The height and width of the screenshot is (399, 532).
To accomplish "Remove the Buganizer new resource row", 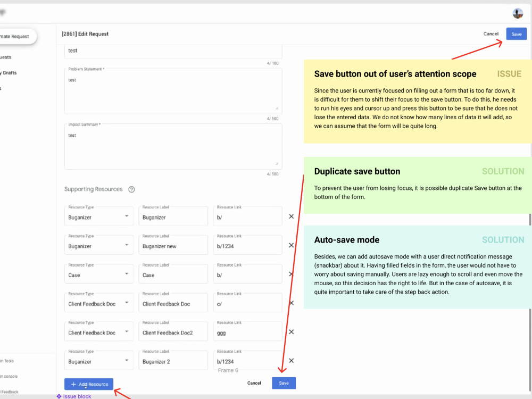I will [291, 245].
